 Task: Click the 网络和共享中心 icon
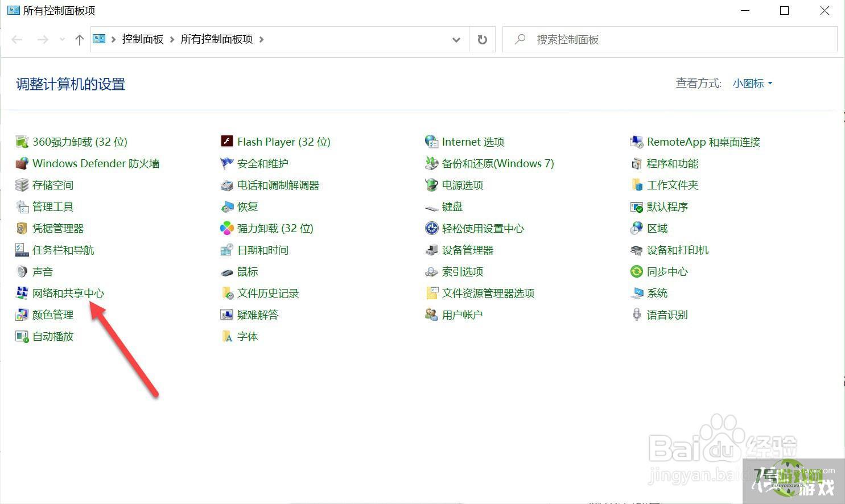click(22, 293)
